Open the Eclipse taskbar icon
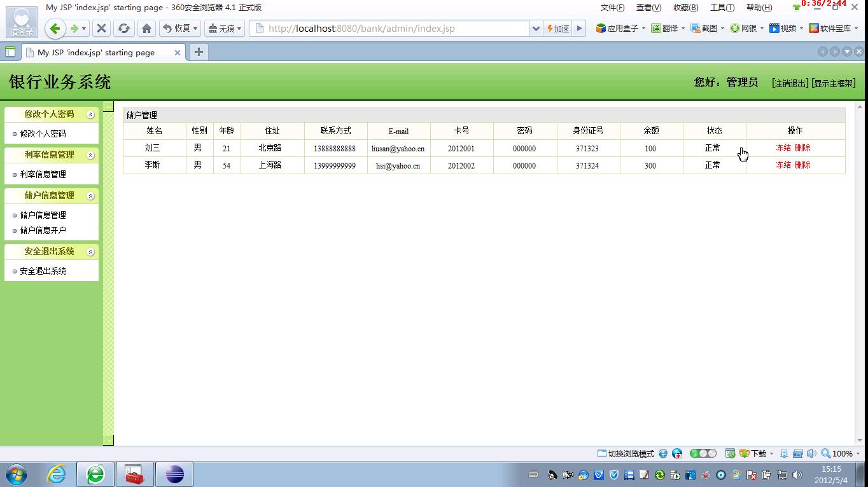This screenshot has height=487, width=868. tap(174, 474)
